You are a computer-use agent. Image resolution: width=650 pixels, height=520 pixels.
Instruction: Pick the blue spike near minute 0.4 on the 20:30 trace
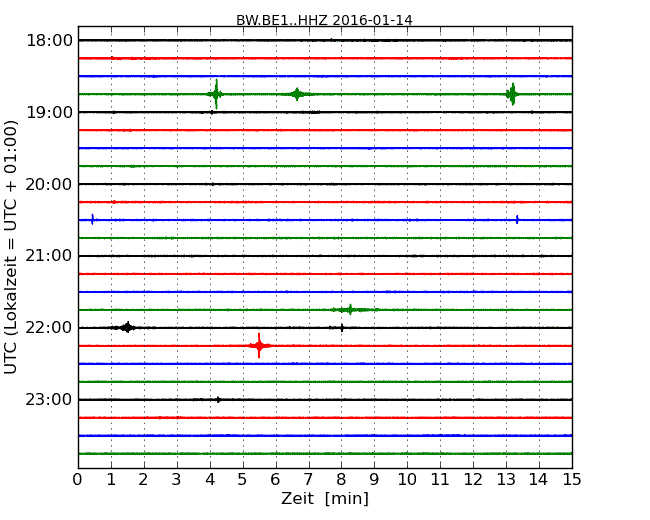(92, 219)
